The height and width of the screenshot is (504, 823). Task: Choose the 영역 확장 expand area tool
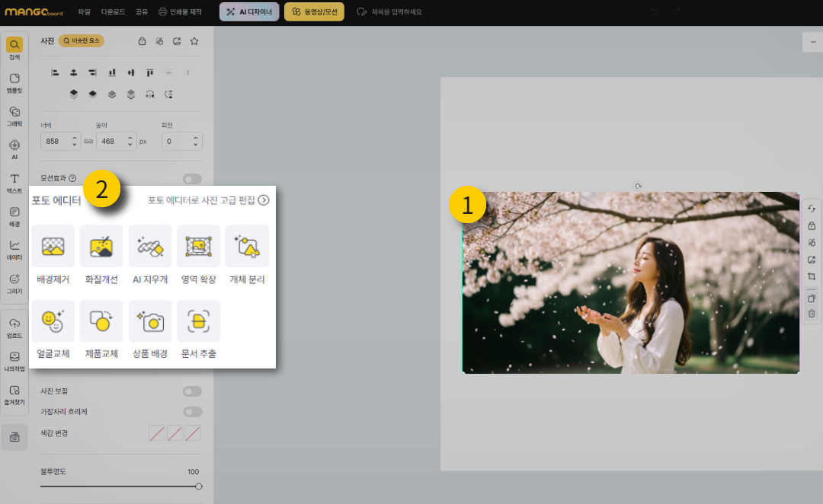coord(198,246)
